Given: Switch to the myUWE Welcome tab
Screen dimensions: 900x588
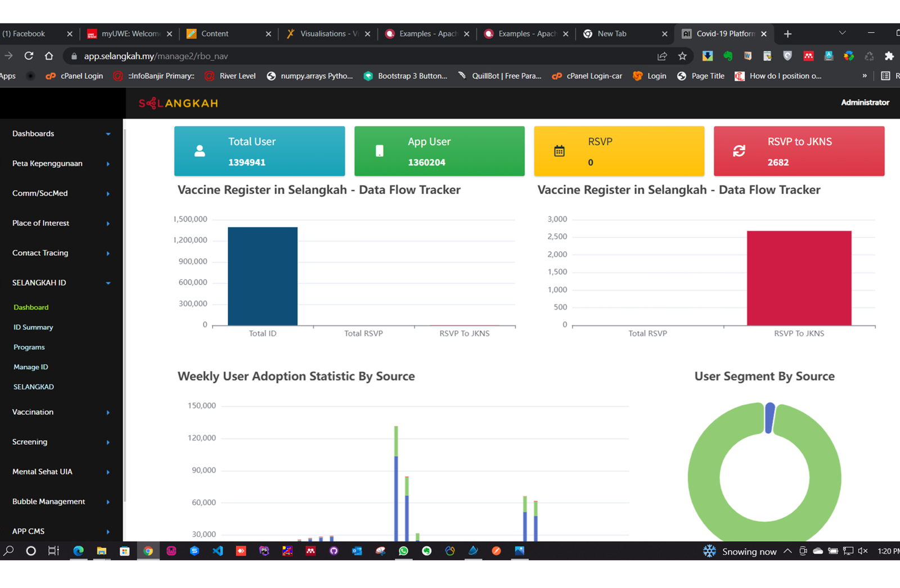Looking at the screenshot, I should coord(130,34).
